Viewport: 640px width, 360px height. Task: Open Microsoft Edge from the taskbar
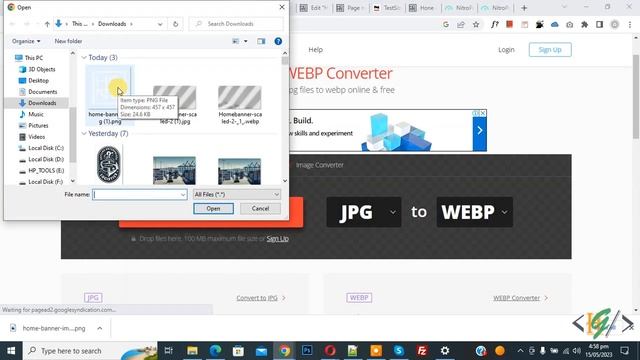pyautogui.click(x=216, y=351)
